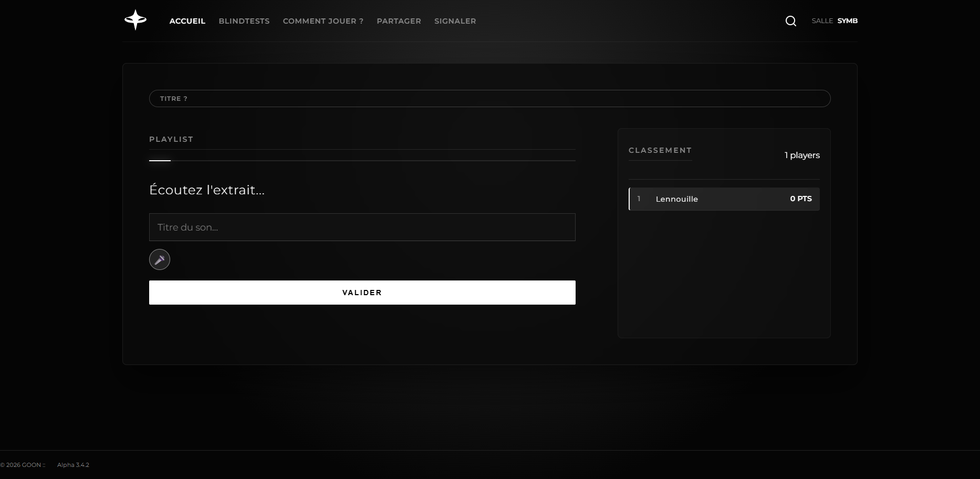Click the Écoutez l'extrait… text
980x479 pixels.
click(207, 190)
